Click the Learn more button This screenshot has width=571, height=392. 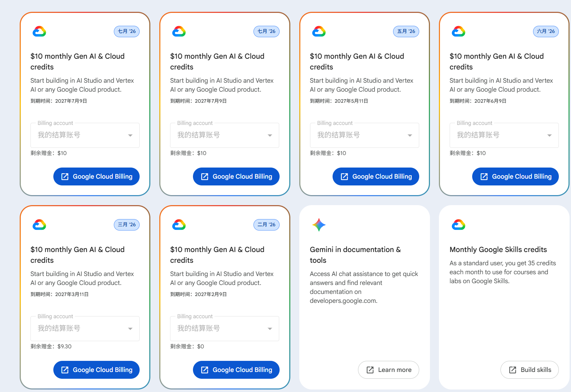tap(388, 370)
